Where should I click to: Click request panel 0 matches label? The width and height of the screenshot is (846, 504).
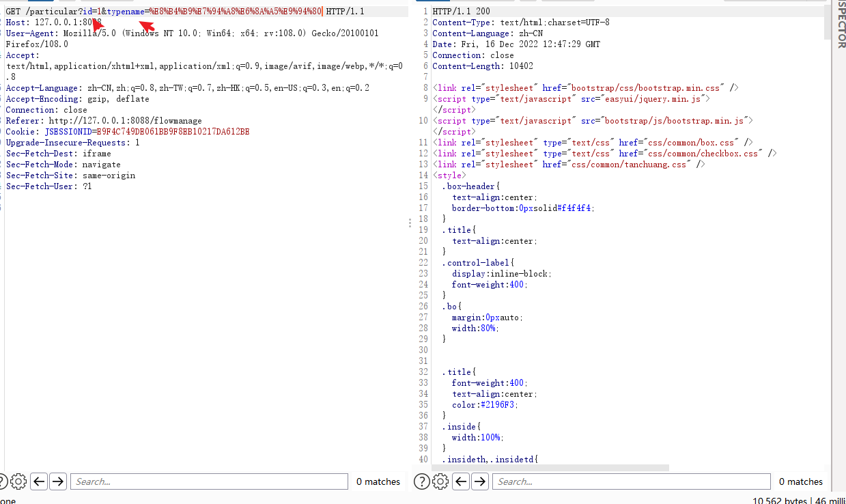[378, 481]
